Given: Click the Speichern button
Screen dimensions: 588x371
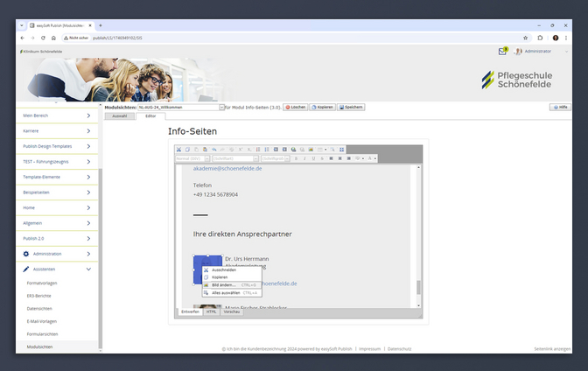Looking at the screenshot, I should click(x=350, y=107).
